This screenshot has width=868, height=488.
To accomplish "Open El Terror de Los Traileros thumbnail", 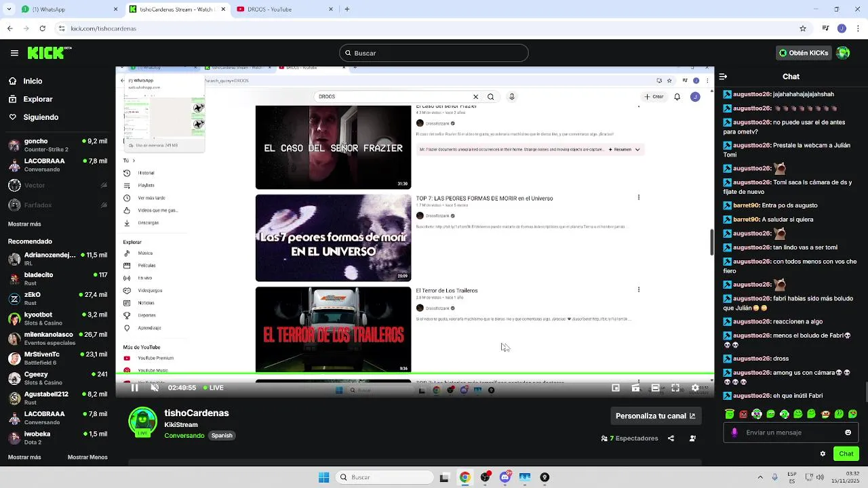I will coord(333,329).
